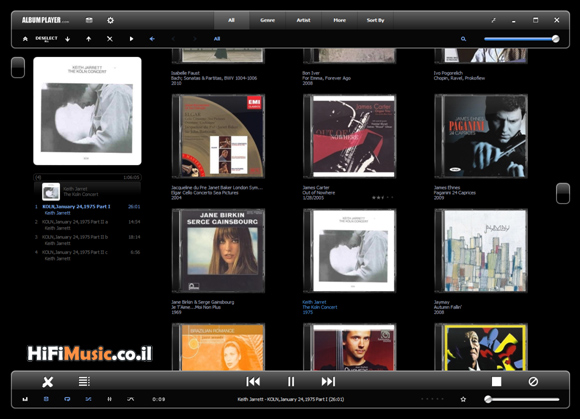The width and height of the screenshot is (580, 419).
Task: Open the Brazilian Romance album cover
Action: tap(218, 347)
